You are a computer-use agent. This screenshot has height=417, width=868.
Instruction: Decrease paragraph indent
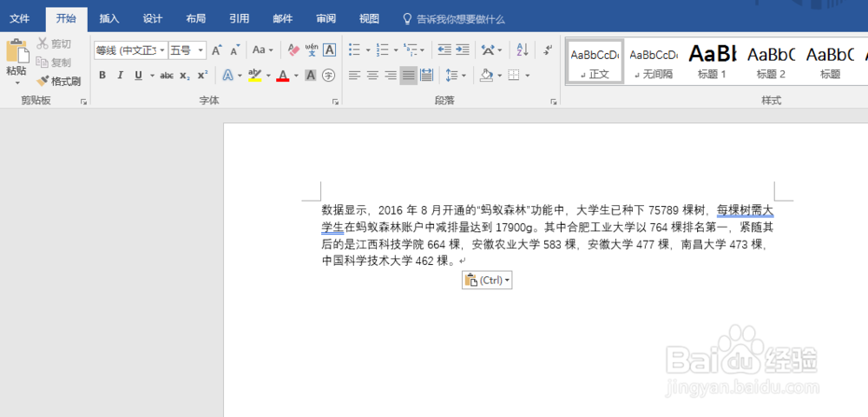click(444, 50)
